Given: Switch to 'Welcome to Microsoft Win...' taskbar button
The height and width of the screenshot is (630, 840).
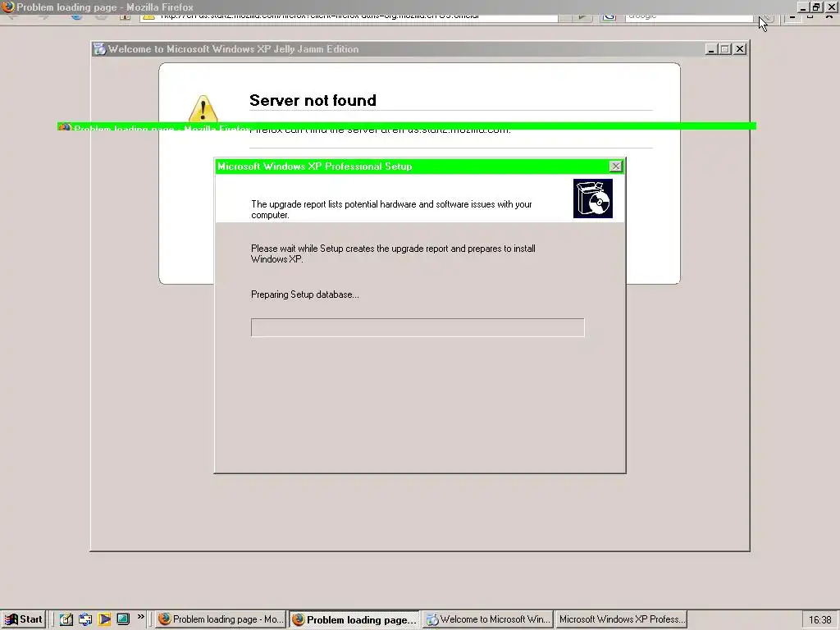Looking at the screenshot, I should click(x=488, y=619).
